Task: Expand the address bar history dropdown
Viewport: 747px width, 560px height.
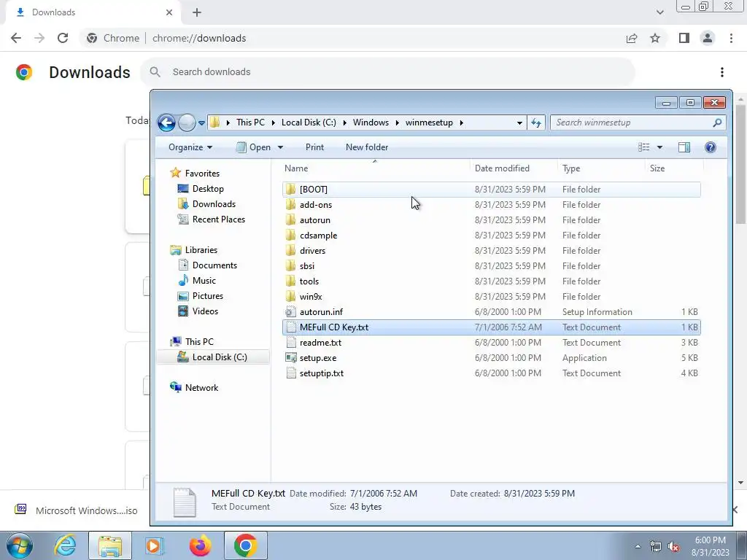Action: click(519, 122)
